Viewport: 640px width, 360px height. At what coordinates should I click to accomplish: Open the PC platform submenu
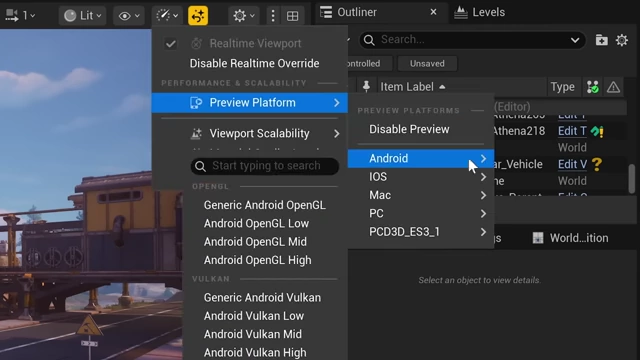(421, 213)
